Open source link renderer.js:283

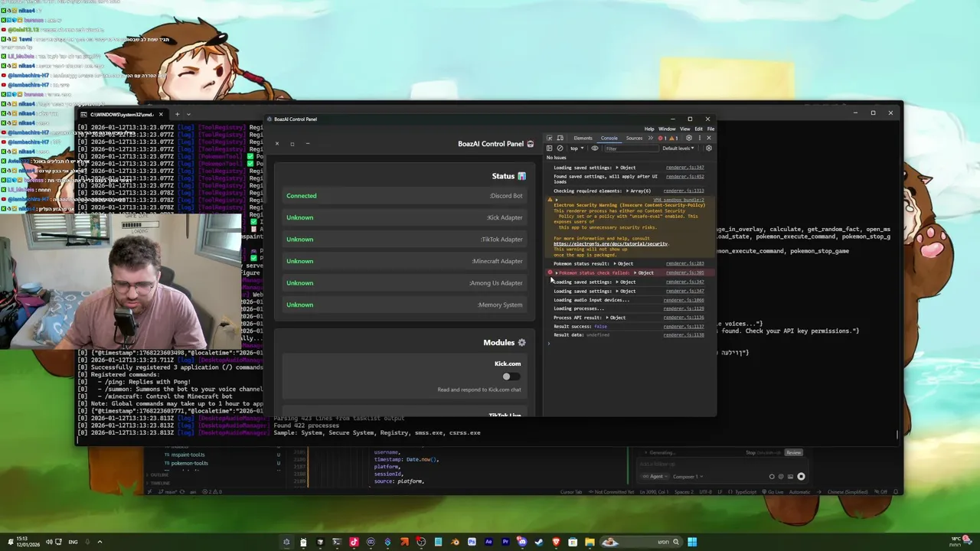[x=684, y=263]
